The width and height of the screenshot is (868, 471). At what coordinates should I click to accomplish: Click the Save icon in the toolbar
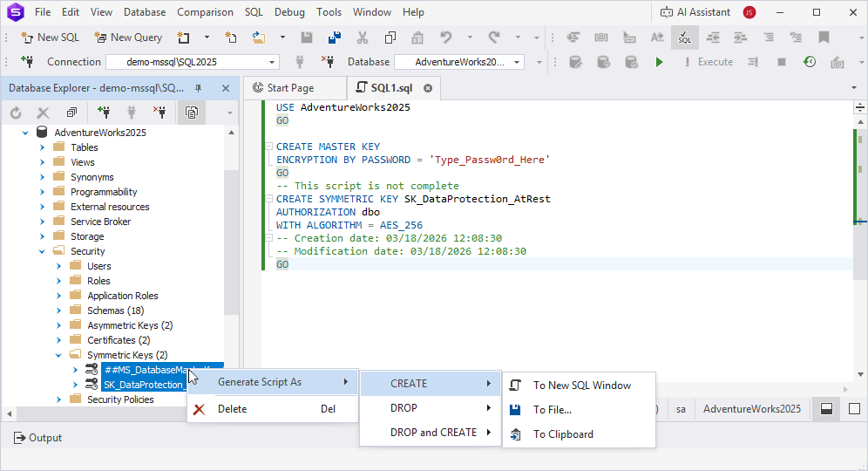[x=306, y=38]
